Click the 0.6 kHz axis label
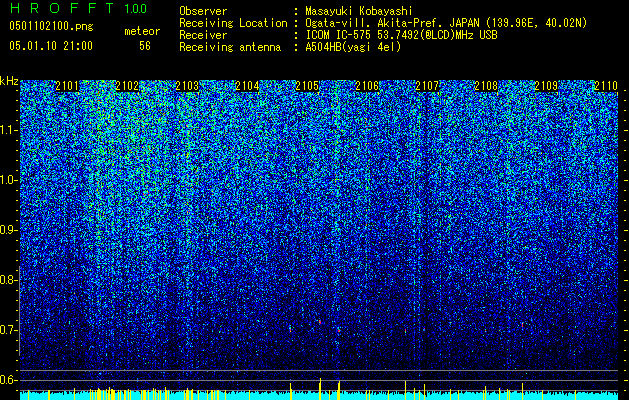629x400 pixels. 9,380
